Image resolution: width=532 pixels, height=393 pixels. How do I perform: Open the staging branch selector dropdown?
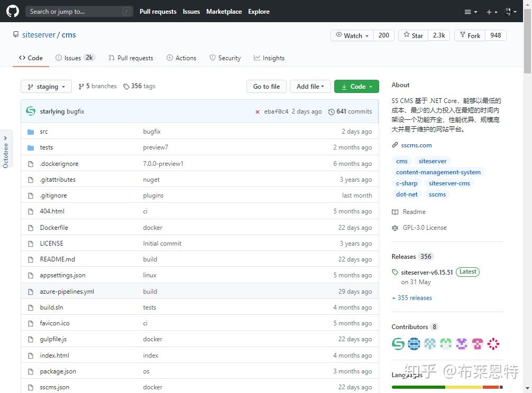coord(45,86)
